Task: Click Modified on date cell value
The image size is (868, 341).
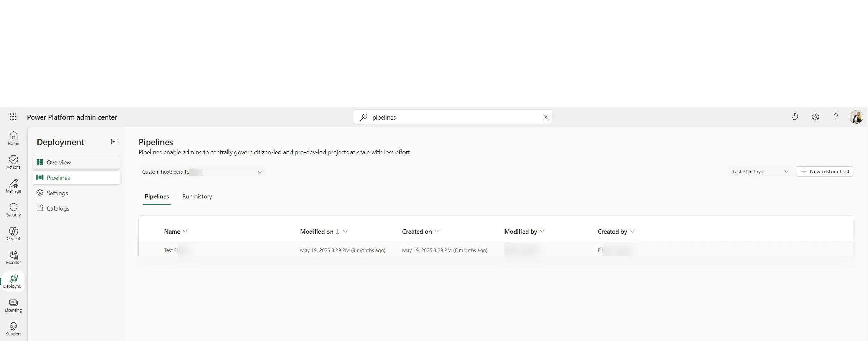Action: tap(342, 250)
